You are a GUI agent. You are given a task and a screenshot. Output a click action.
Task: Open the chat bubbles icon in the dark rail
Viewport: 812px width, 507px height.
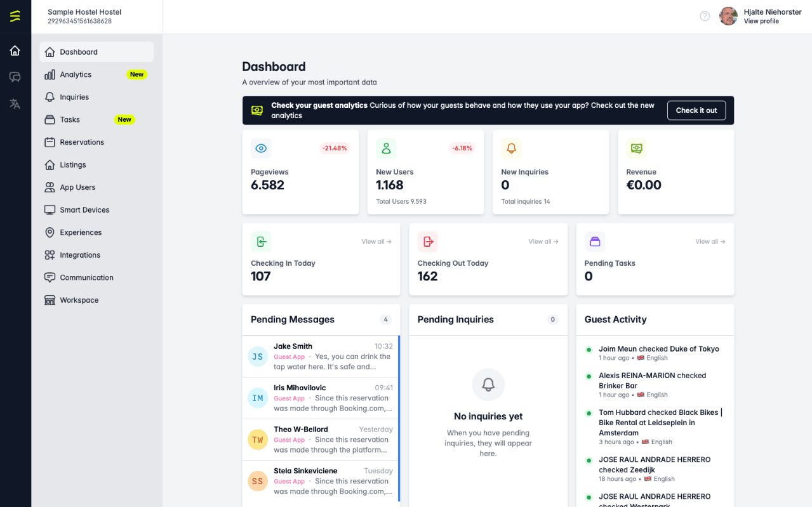pos(15,77)
